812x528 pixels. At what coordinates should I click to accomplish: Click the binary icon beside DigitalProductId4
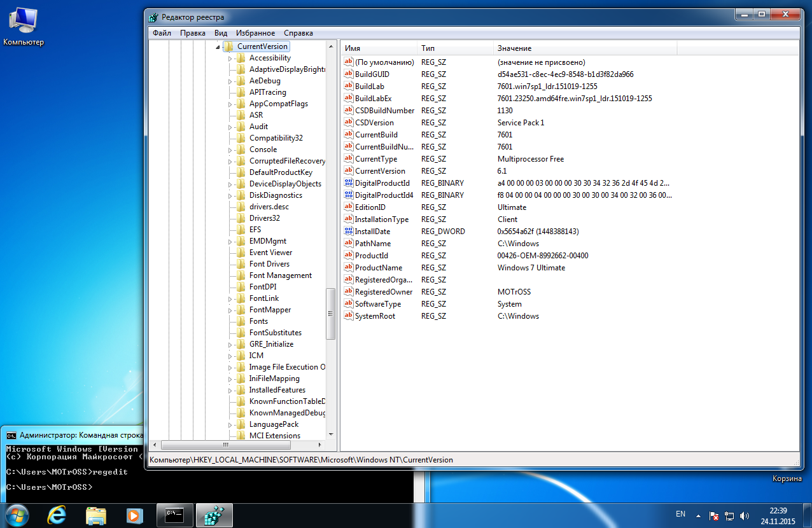(348, 195)
